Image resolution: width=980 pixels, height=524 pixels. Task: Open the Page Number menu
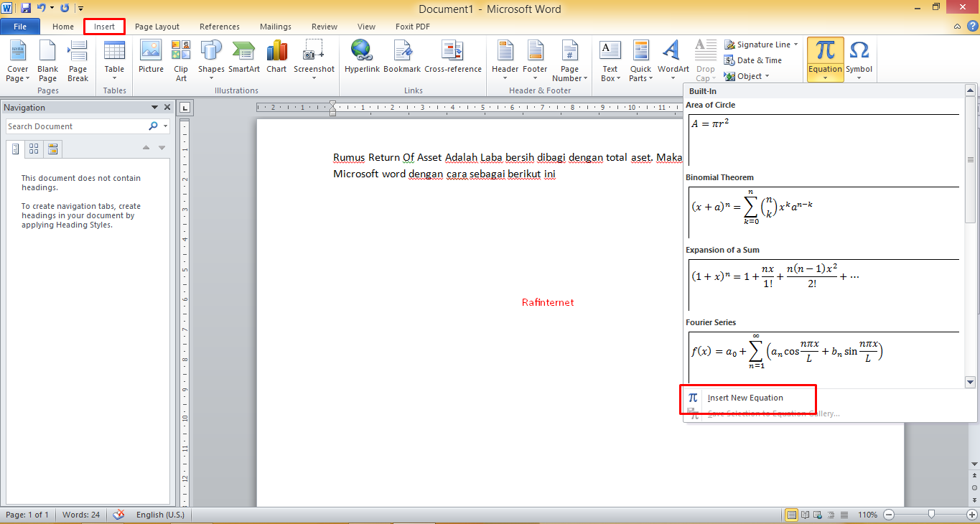(570, 61)
